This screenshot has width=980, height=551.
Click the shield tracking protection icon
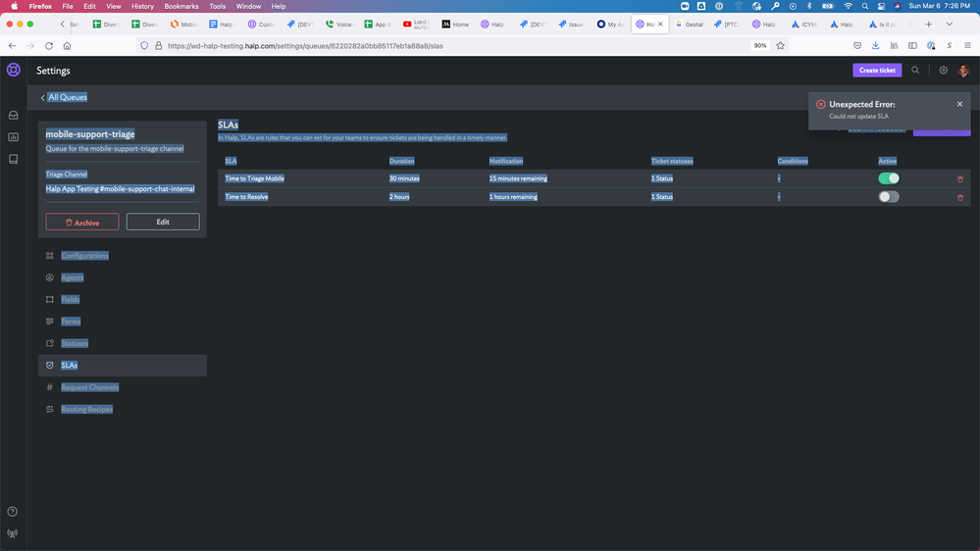click(x=144, y=46)
